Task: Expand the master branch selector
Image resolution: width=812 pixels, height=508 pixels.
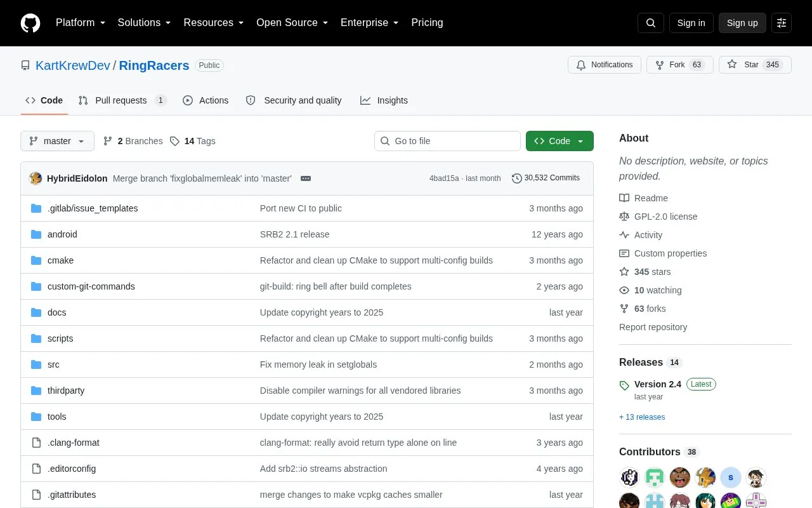Action: pos(57,141)
